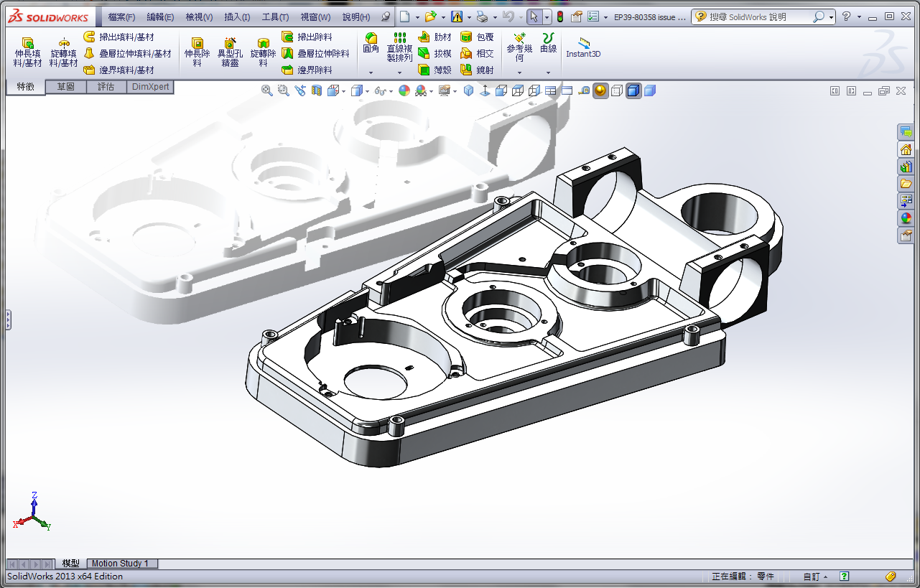Image resolution: width=920 pixels, height=588 pixels.
Task: Open the 插入(I) Insert menu
Action: (237, 17)
